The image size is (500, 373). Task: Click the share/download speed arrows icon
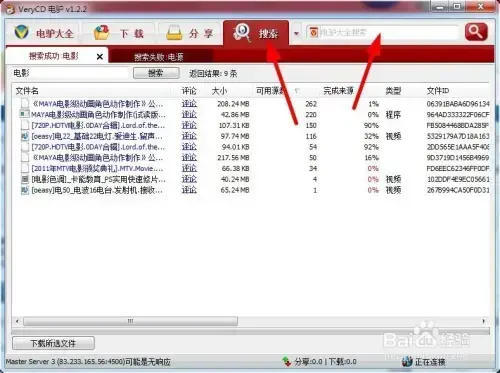pyautogui.click(x=287, y=361)
